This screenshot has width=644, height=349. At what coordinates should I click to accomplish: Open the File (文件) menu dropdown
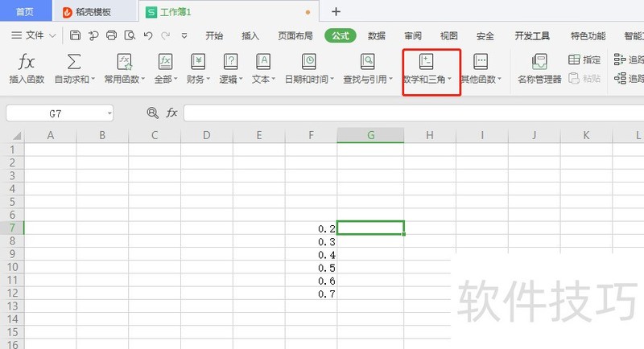point(34,35)
